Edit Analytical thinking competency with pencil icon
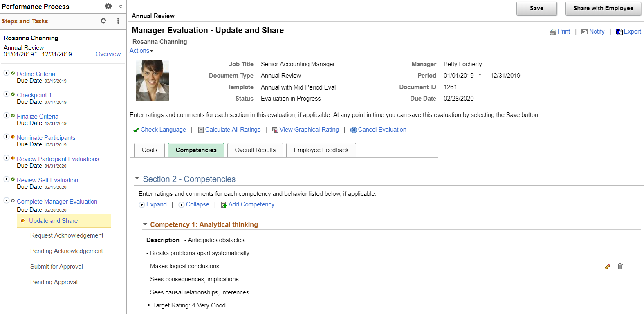Viewport: 644px width, 314px height. tap(608, 267)
